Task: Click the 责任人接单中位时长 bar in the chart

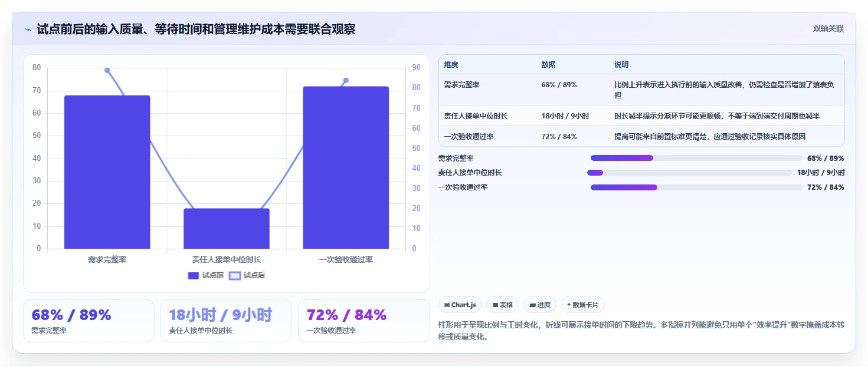Action: (x=227, y=229)
